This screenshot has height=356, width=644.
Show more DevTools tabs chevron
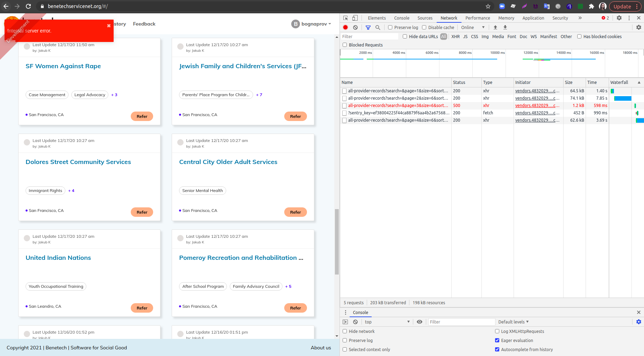[580, 18]
